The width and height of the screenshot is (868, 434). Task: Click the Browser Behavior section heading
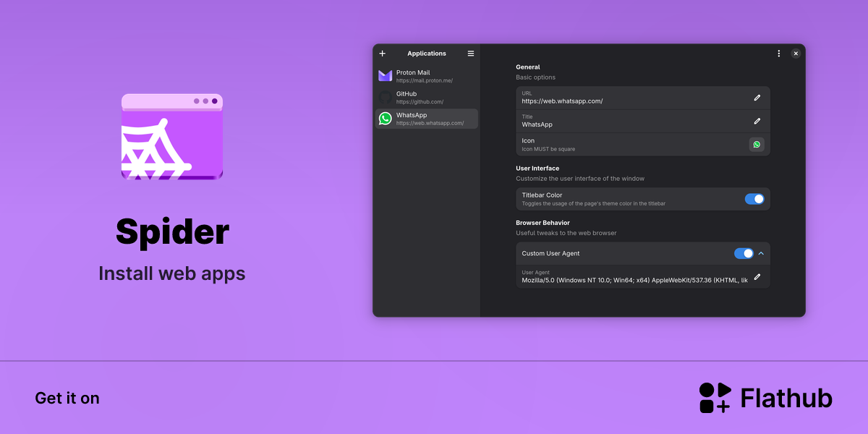pyautogui.click(x=542, y=223)
